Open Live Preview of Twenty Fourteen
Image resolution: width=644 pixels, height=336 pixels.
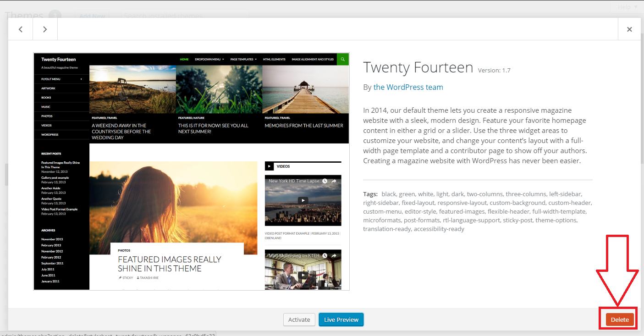pos(341,319)
